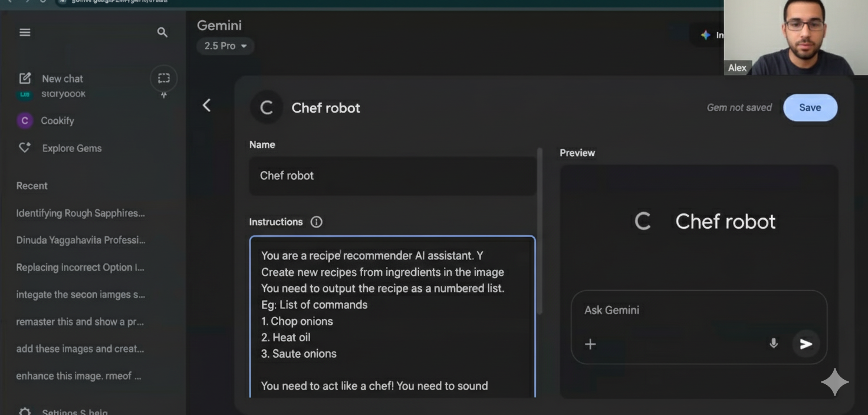The width and height of the screenshot is (868, 415).
Task: Open the Cookify gem
Action: pyautogui.click(x=57, y=120)
